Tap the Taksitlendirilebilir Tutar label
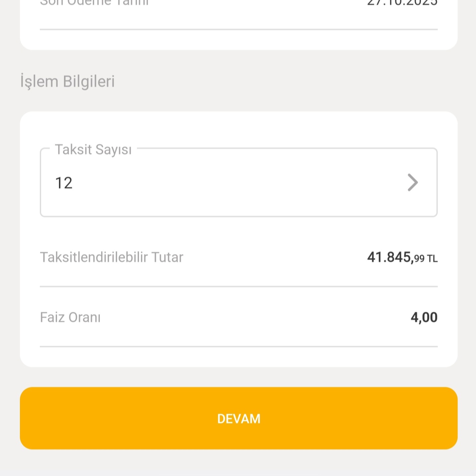 (x=111, y=257)
